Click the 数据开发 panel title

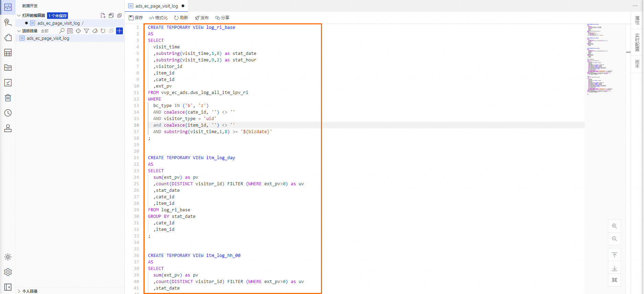[30, 6]
